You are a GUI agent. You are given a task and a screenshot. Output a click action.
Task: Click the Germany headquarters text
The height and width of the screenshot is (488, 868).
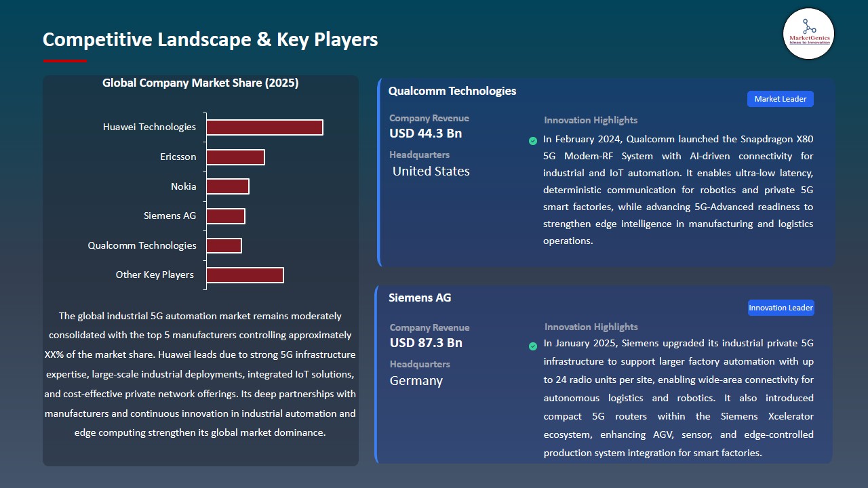pyautogui.click(x=416, y=381)
